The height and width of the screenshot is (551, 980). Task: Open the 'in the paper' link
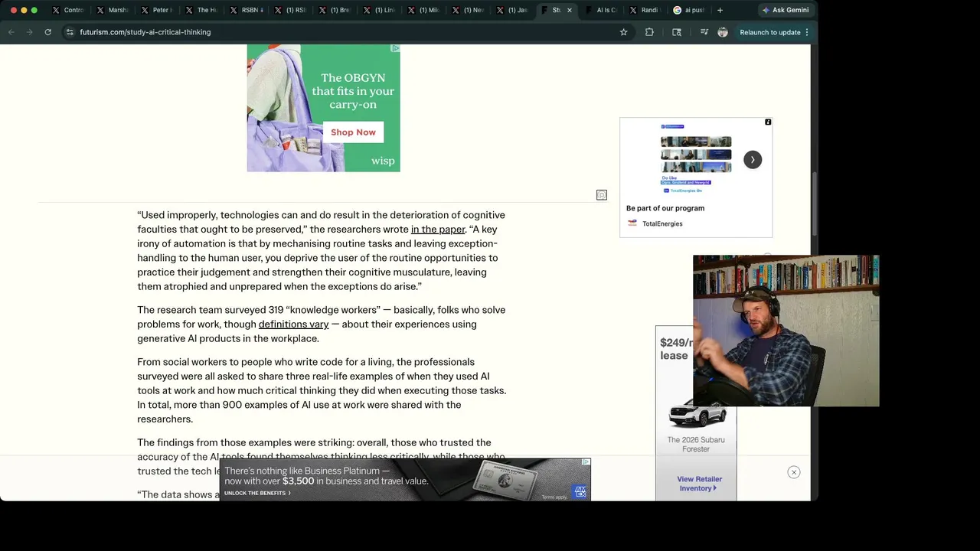(x=438, y=230)
